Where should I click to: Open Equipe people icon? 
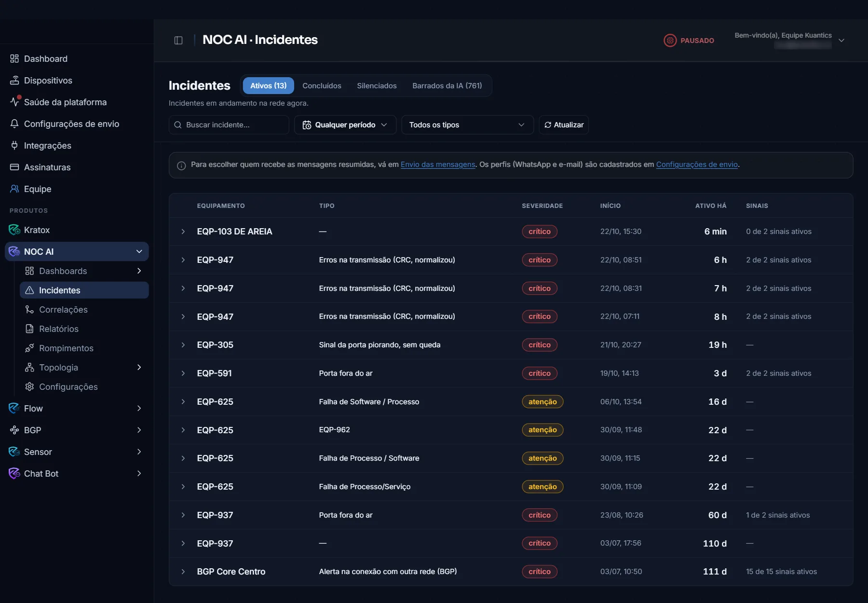14,189
